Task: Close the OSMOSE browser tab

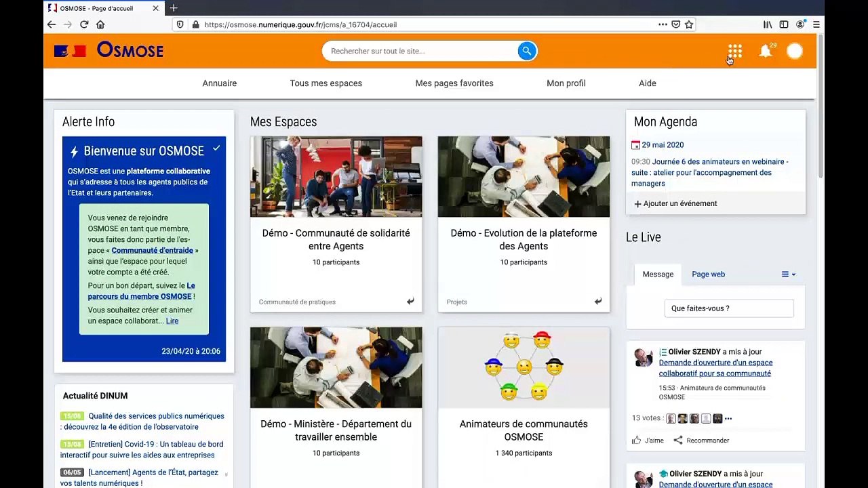Action: 155,8
